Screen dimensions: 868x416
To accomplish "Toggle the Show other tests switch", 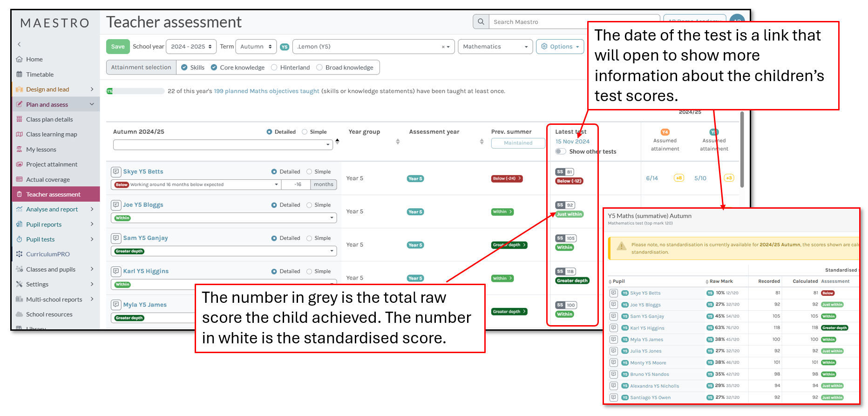I will point(561,151).
